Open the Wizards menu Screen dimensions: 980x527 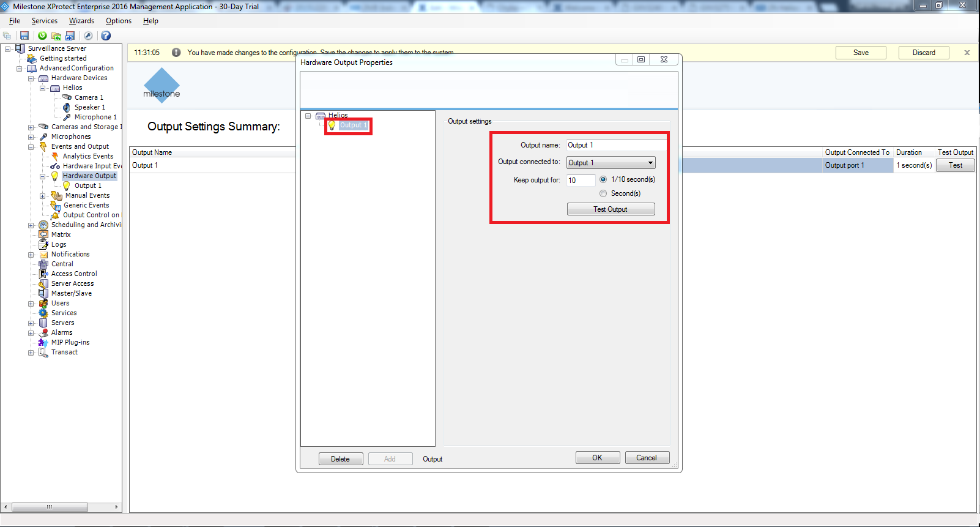pos(81,21)
